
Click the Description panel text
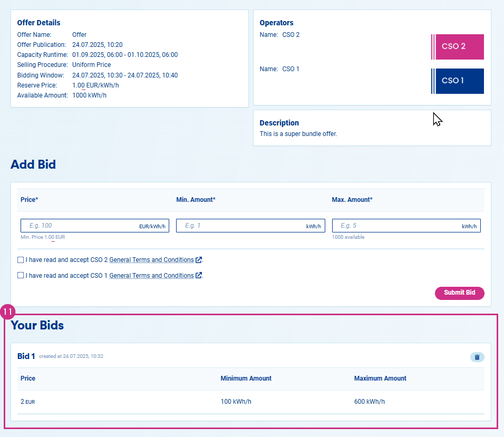point(298,134)
